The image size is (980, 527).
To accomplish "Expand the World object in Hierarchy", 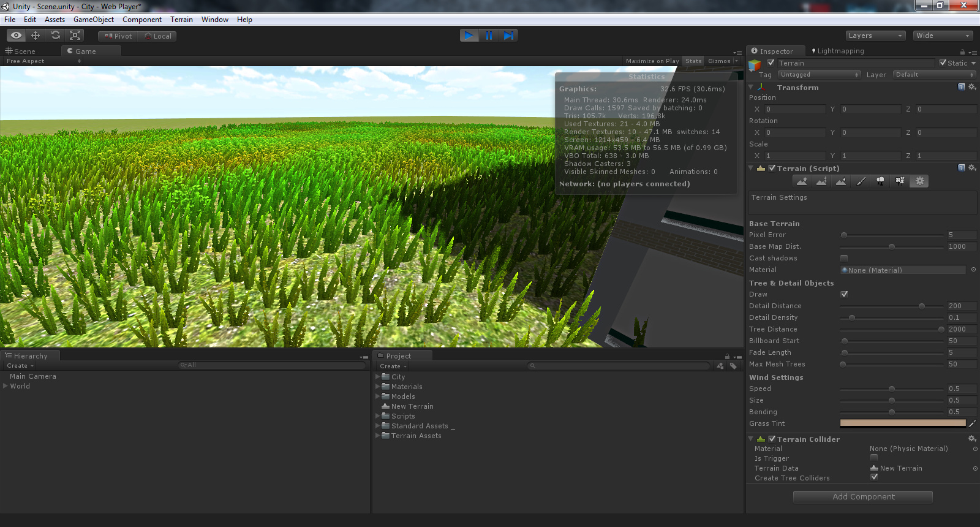I will click(x=6, y=386).
